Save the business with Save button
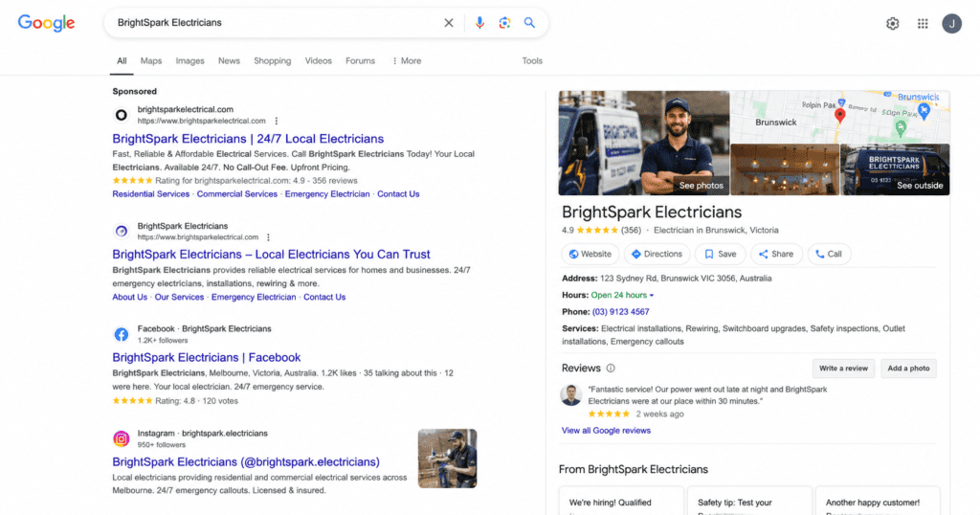The height and width of the screenshot is (515, 980). (720, 255)
